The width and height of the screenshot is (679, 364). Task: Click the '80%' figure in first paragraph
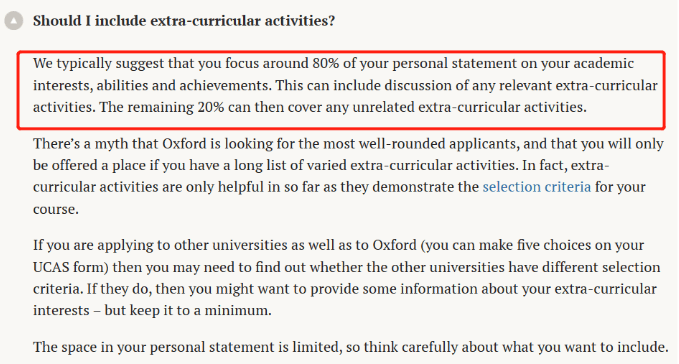pyautogui.click(x=326, y=63)
